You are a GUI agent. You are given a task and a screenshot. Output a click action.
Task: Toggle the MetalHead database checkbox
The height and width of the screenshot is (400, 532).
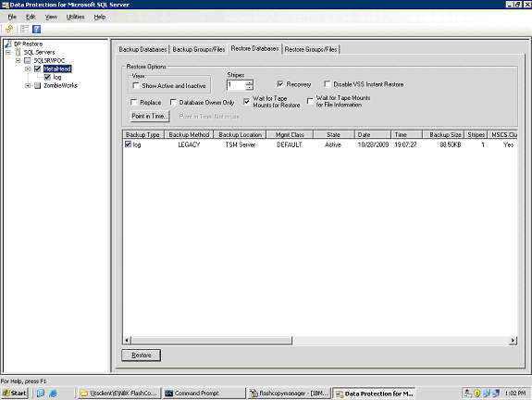click(38, 69)
